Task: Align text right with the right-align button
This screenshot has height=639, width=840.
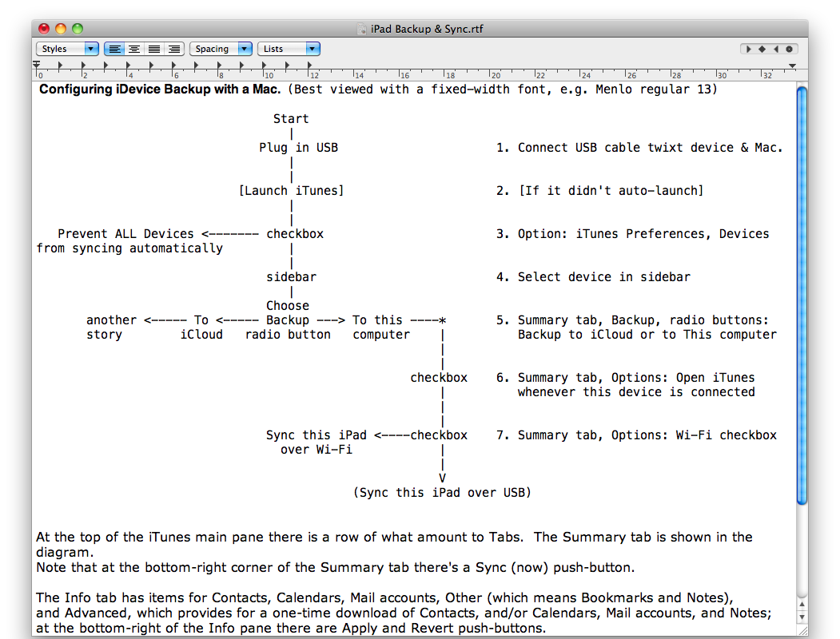Action: coord(174,49)
